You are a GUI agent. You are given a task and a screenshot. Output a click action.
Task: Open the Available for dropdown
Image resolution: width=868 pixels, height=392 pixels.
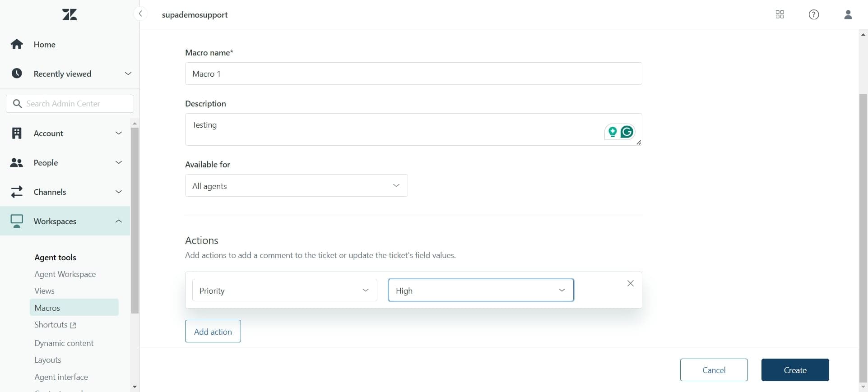click(296, 186)
